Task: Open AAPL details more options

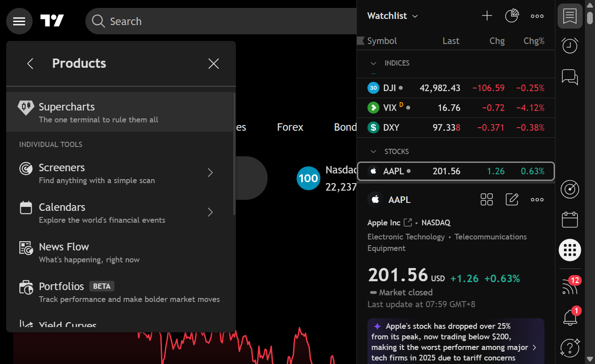Action: (x=537, y=199)
